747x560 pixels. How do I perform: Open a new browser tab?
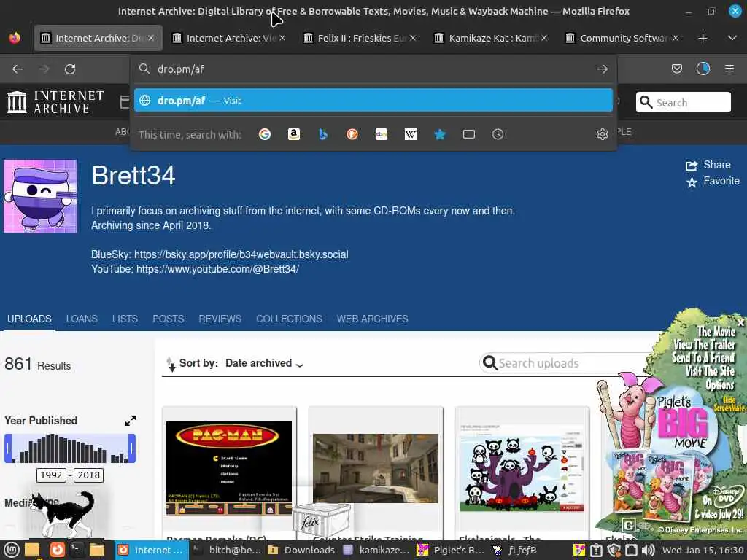703,38
